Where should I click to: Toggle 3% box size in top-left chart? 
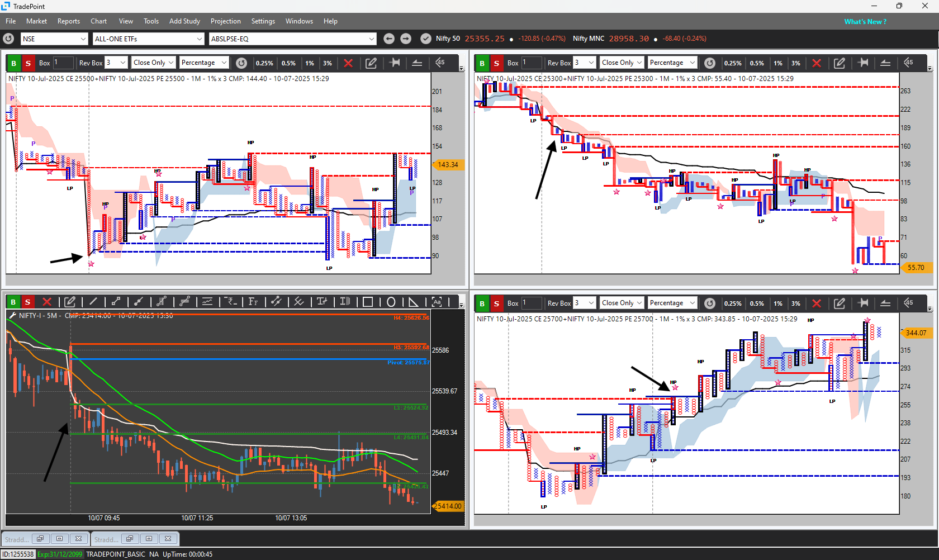coord(328,63)
